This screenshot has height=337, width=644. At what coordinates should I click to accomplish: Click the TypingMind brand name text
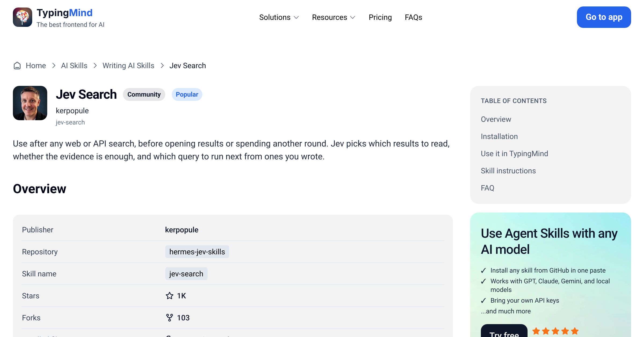tap(64, 13)
